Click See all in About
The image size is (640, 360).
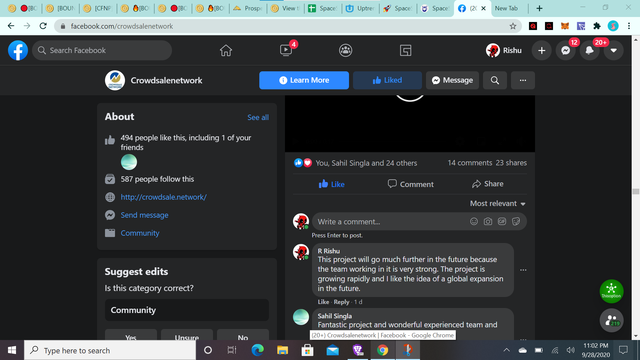point(258,118)
